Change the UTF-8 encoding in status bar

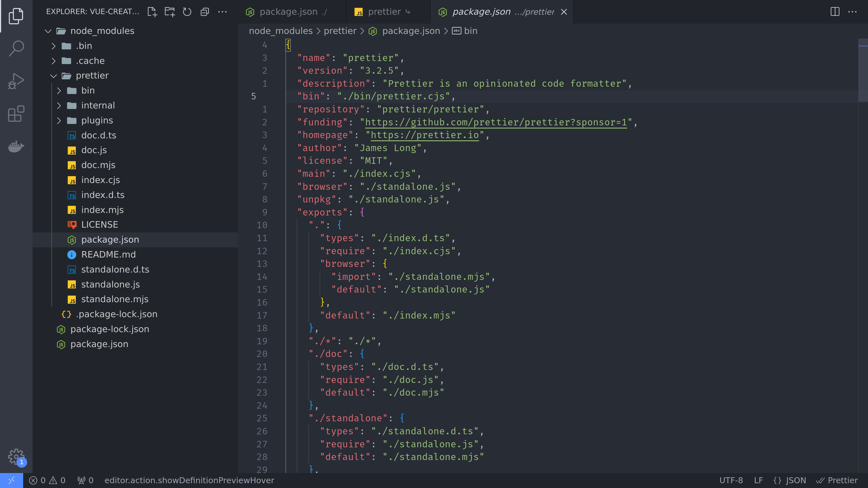pos(731,480)
